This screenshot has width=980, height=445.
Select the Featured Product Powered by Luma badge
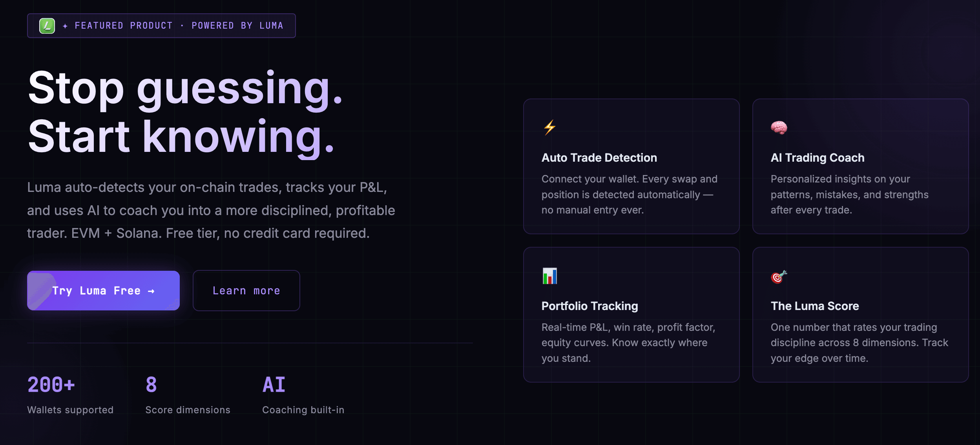(161, 26)
